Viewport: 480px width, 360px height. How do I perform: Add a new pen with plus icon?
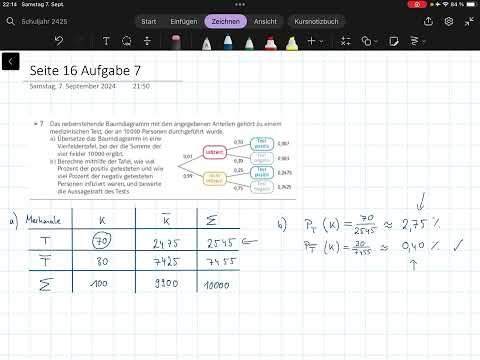pyautogui.click(x=311, y=41)
